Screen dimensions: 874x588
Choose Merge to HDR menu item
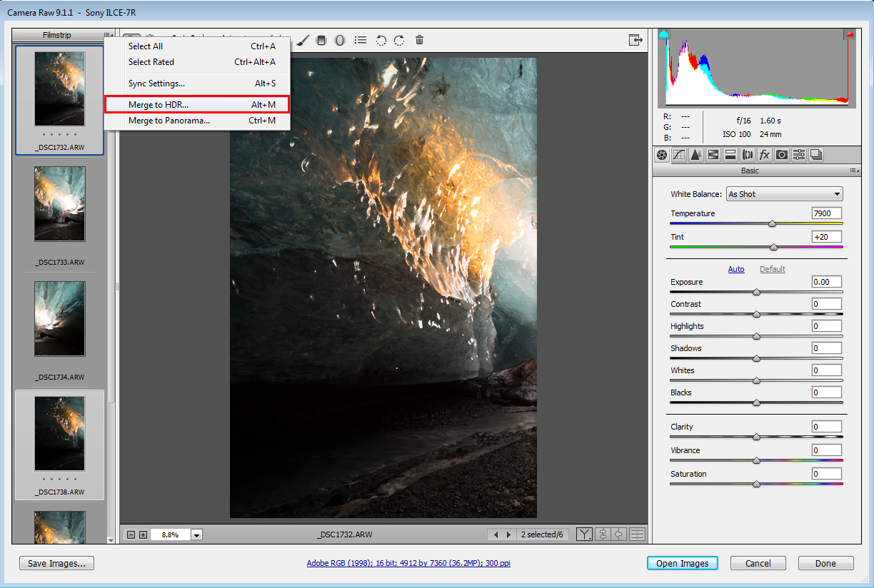[197, 105]
